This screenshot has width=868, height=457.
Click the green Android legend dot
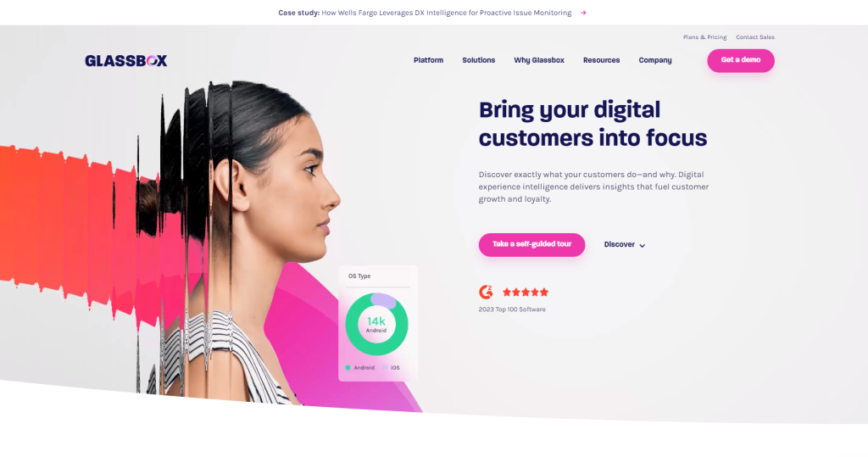coord(348,368)
